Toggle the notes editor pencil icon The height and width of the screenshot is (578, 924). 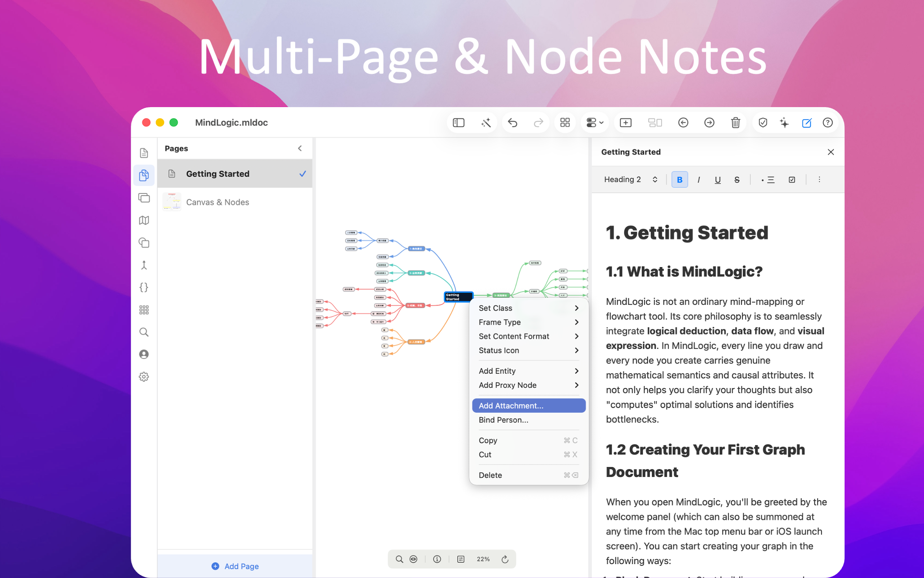point(806,123)
